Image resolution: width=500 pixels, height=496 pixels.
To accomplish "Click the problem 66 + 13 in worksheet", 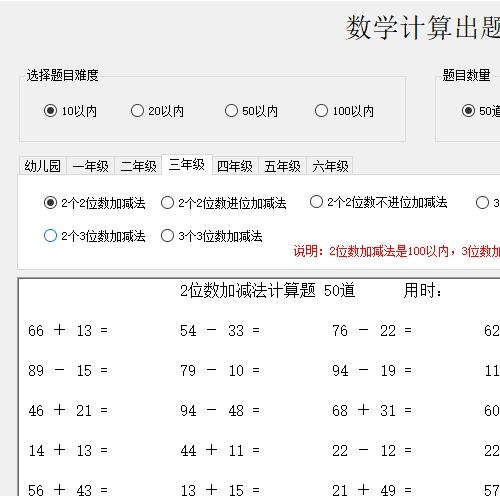I will click(68, 331).
